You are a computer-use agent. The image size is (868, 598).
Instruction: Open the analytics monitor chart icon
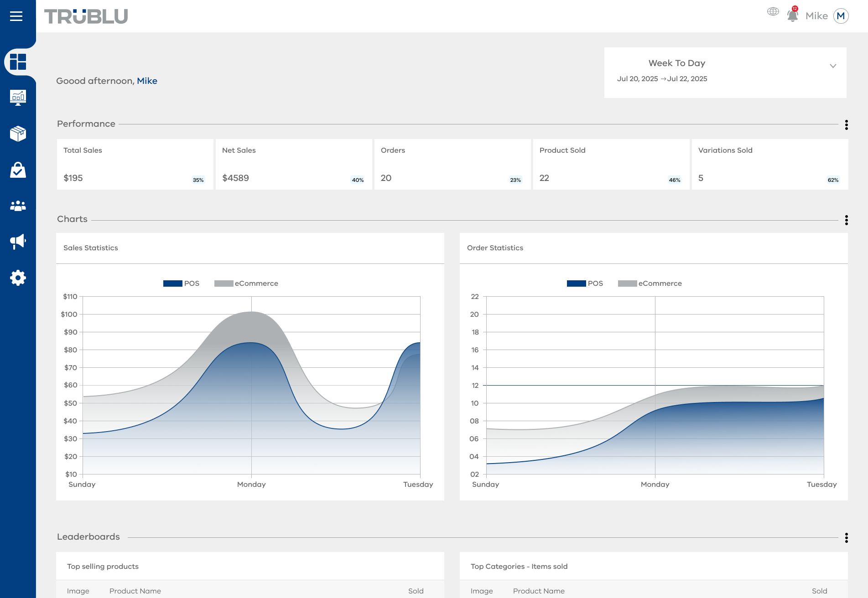18,98
